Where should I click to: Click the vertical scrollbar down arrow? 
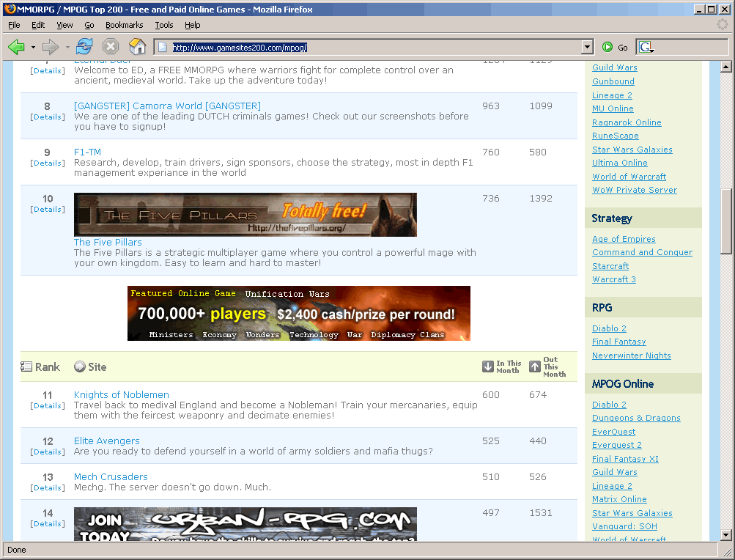[726, 535]
